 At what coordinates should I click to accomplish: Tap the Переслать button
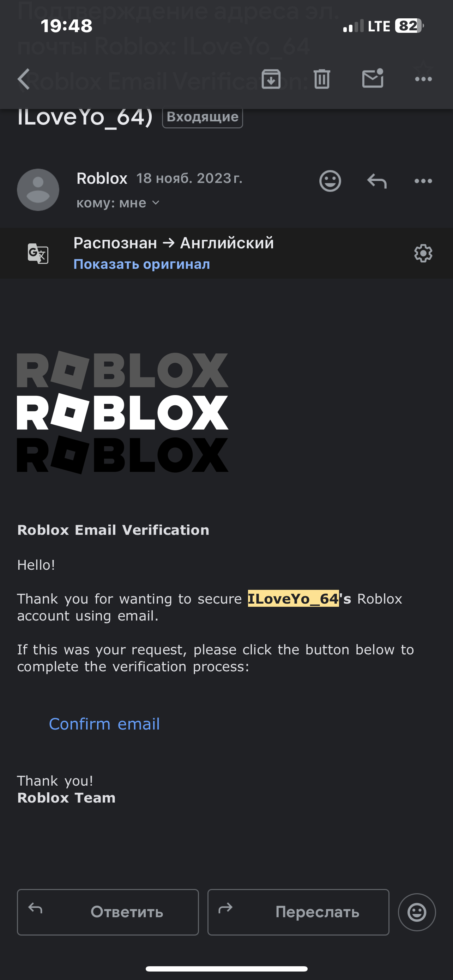coord(298,912)
